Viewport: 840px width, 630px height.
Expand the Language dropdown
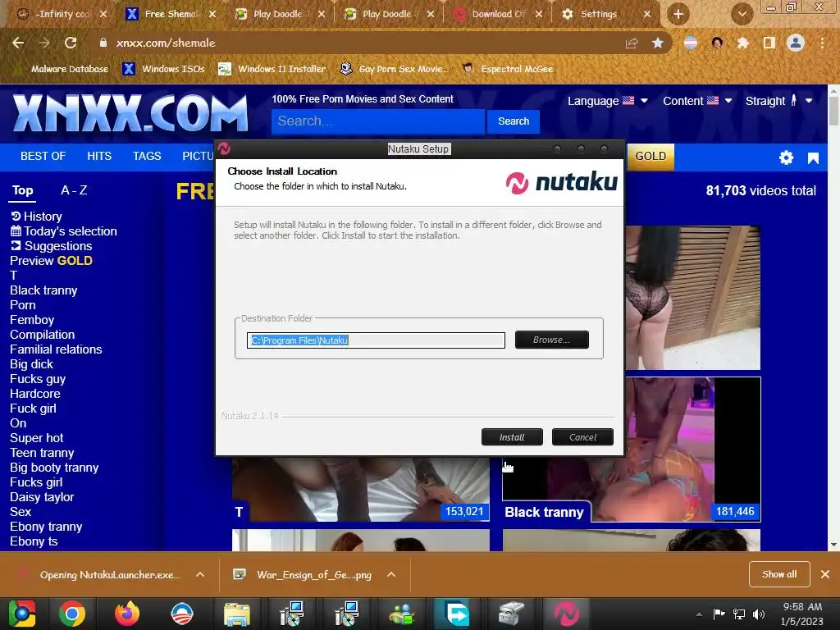point(608,101)
